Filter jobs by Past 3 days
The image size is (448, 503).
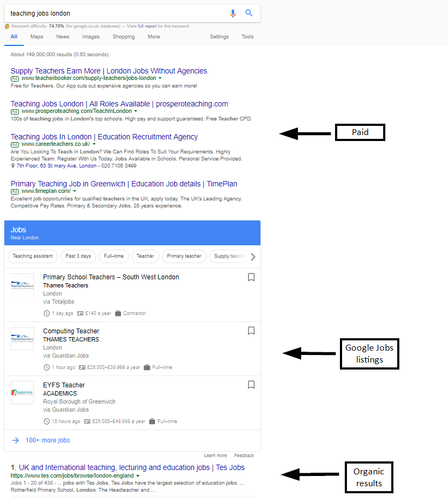point(78,256)
